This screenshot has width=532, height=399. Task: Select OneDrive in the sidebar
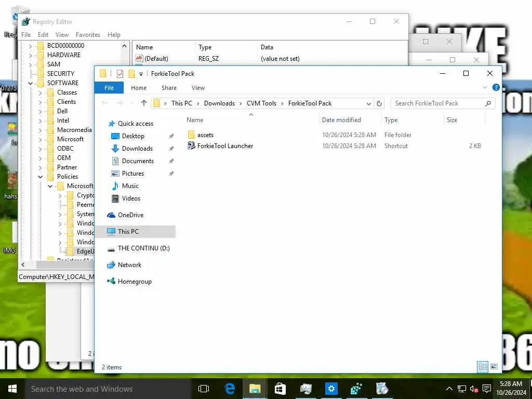point(130,215)
